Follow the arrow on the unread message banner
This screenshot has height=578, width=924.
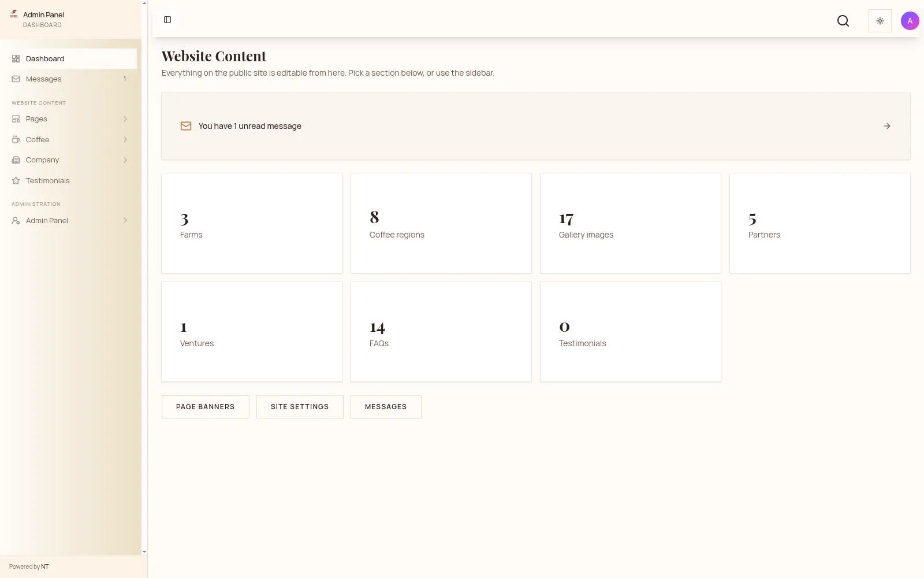(887, 126)
